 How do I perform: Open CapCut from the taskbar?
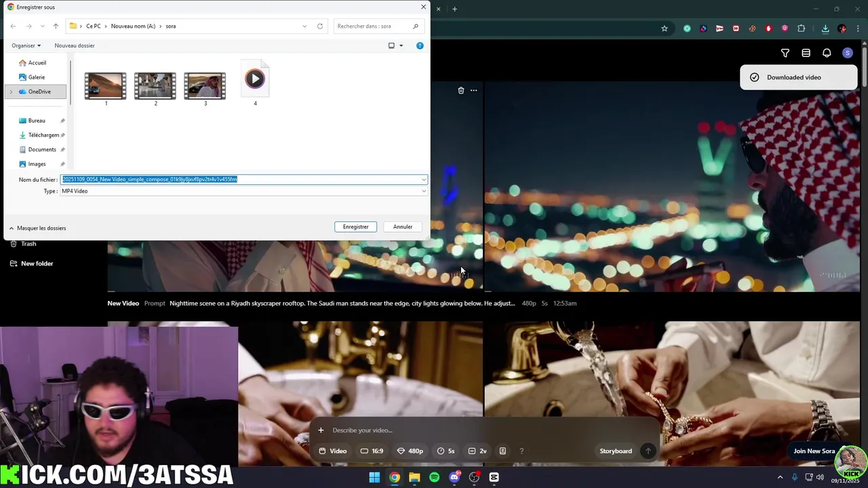pyautogui.click(x=494, y=477)
